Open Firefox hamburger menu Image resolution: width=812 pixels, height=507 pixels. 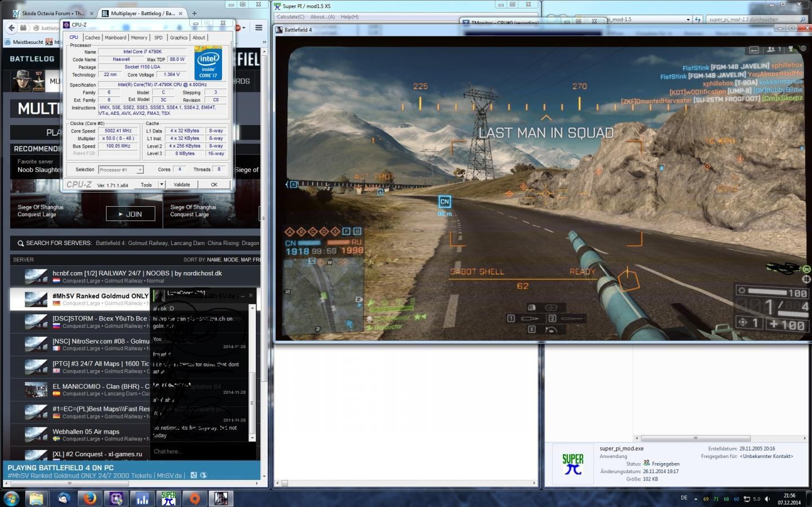pyautogui.click(x=259, y=28)
